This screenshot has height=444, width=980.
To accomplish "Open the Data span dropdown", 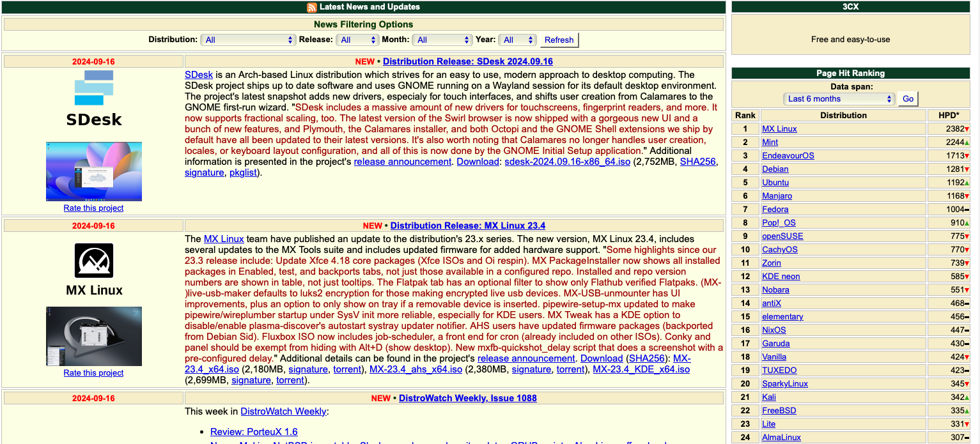I will point(839,99).
